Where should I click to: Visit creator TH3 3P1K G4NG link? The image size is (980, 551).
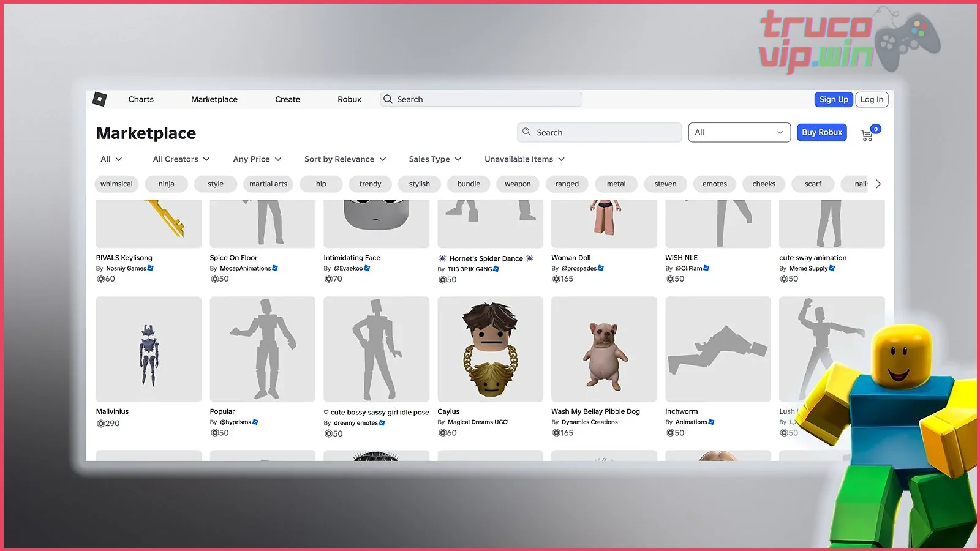pos(470,269)
